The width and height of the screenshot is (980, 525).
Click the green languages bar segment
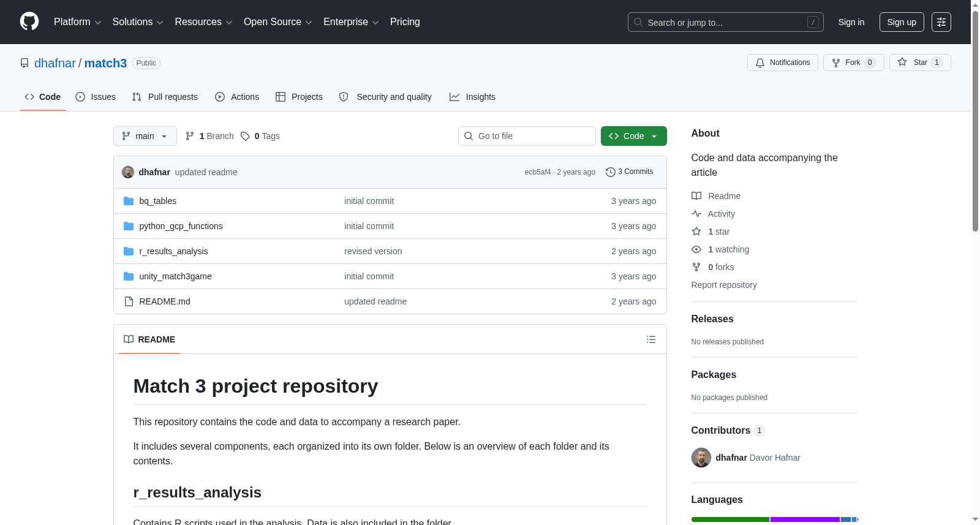click(730, 519)
